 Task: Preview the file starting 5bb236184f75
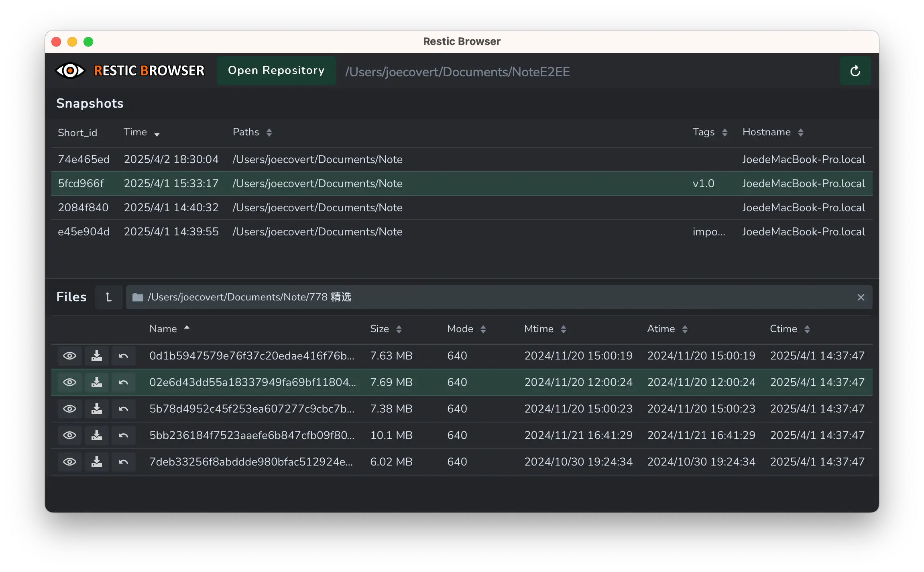(x=70, y=435)
